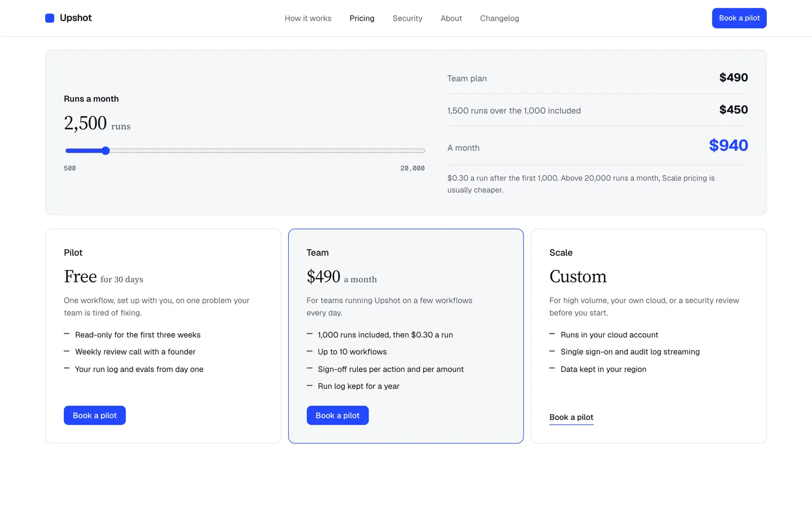Viewport: 812px width, 508px height.
Task: Visit the About page
Action: [x=451, y=18]
